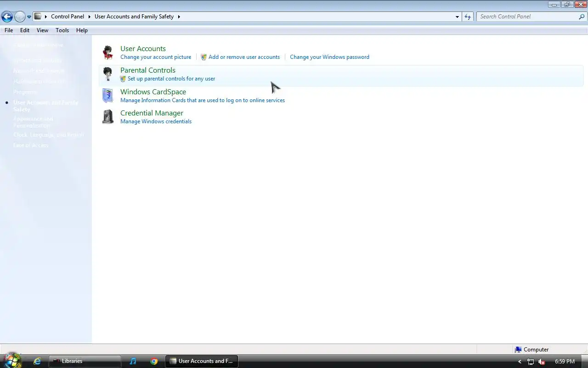Click the 6:59 PM taskbar clock
The image size is (588, 368).
tap(565, 362)
